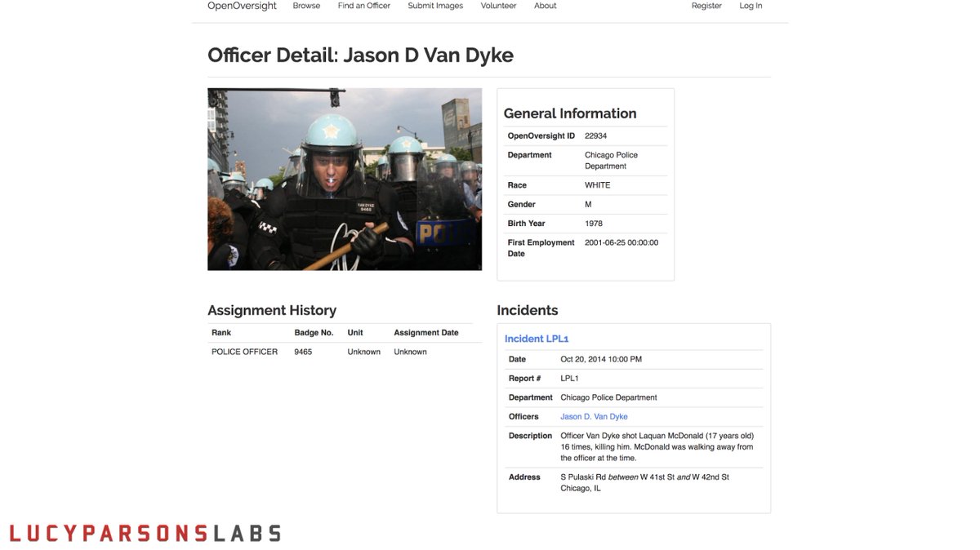Viewport: 980px width, 550px height.
Task: Open the About page
Action: point(546,6)
